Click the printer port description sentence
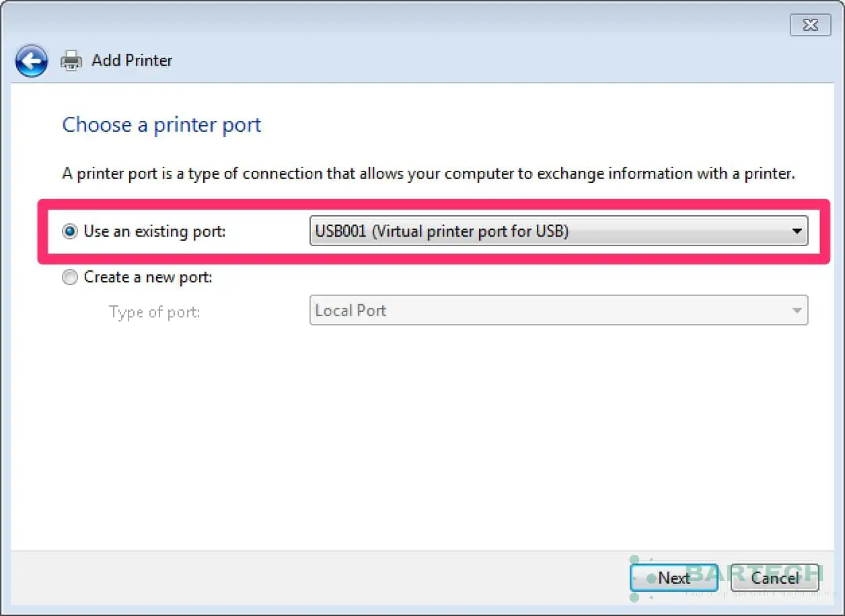The width and height of the screenshot is (845, 616). tap(429, 174)
